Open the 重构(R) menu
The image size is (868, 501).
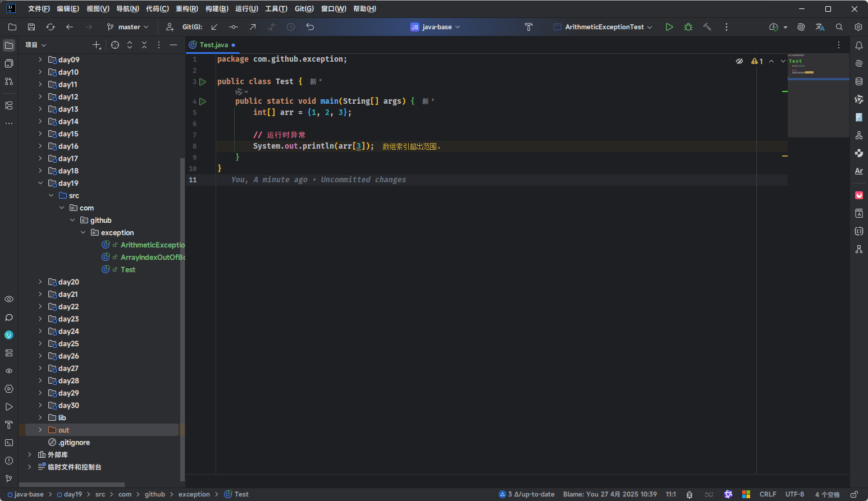pos(186,9)
